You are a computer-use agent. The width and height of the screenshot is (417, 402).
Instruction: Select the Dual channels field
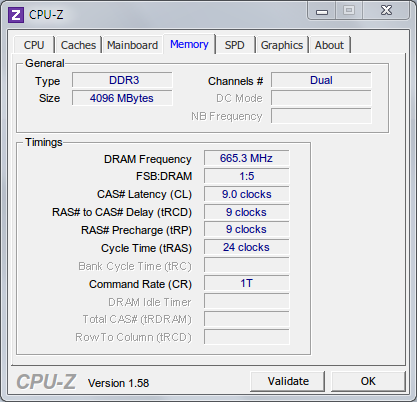(321, 80)
